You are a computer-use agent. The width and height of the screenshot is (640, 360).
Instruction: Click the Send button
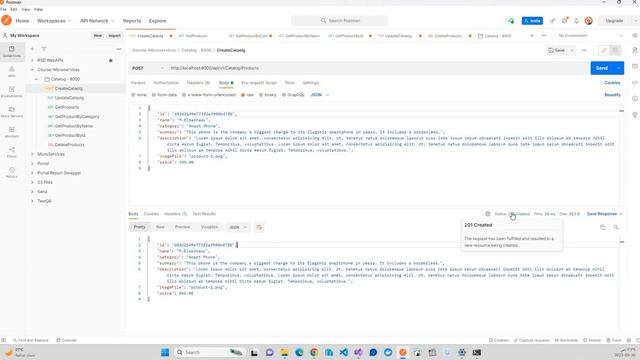(602, 68)
